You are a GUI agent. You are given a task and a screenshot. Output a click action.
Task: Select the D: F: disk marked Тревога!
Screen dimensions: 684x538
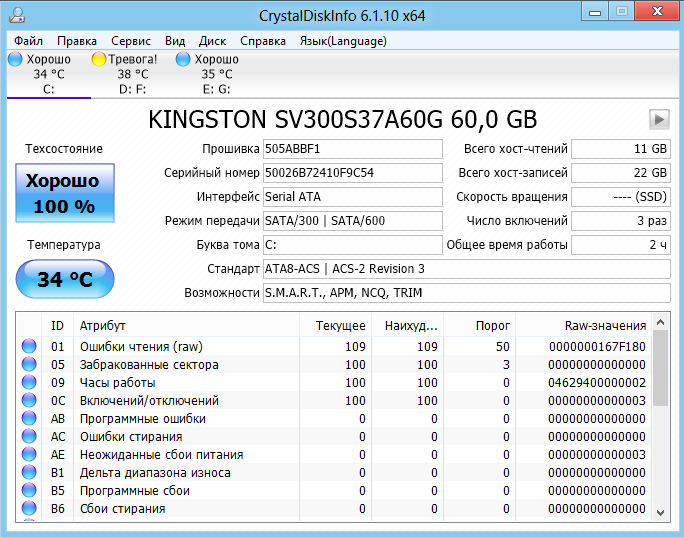(132, 74)
